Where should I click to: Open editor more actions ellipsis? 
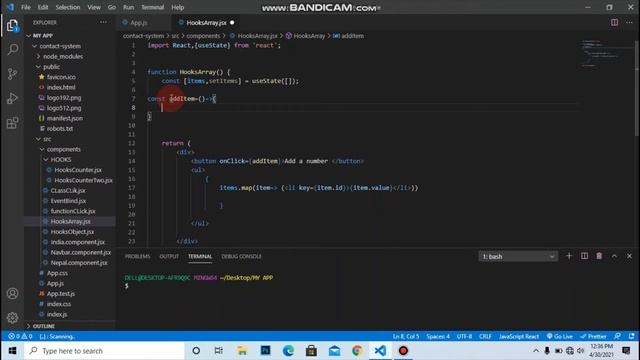629,22
